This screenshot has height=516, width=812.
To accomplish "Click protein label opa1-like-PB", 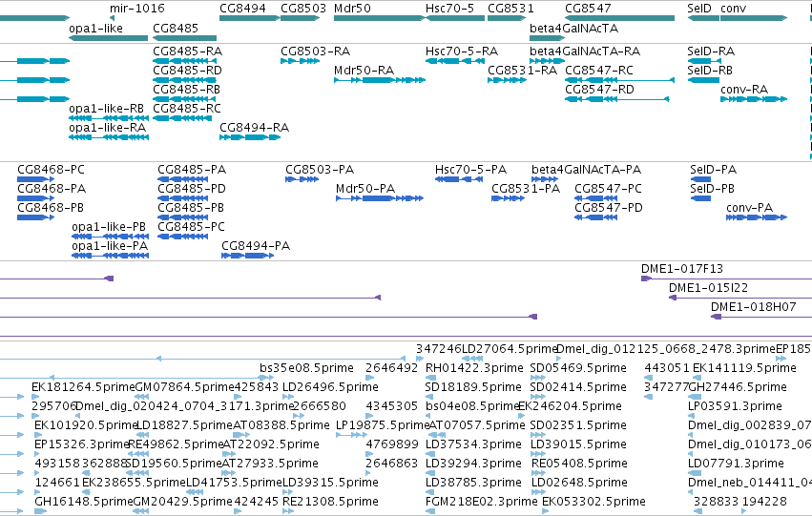I will point(109,227).
